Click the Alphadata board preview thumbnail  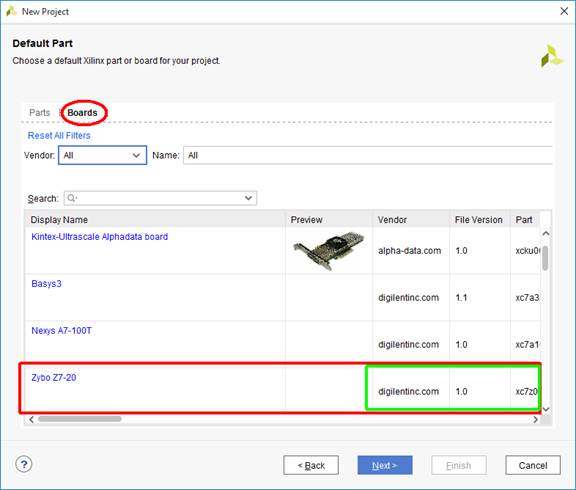pos(329,251)
